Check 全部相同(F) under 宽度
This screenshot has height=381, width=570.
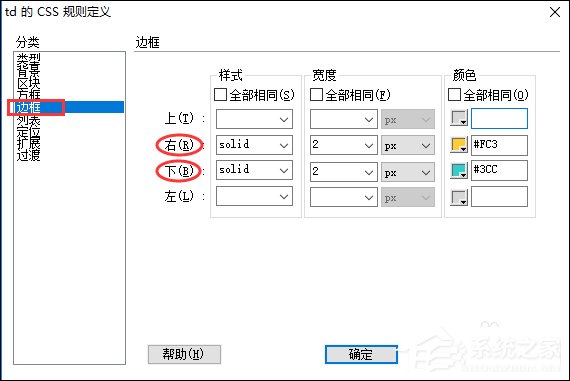(x=316, y=95)
